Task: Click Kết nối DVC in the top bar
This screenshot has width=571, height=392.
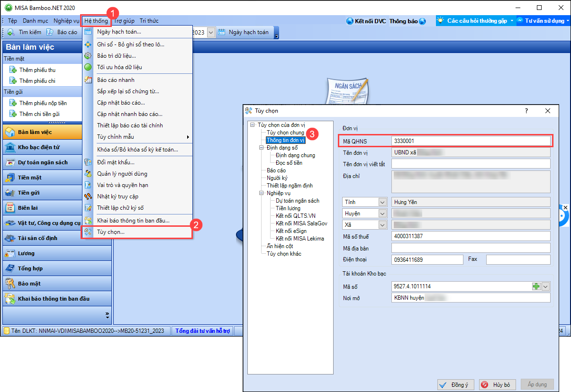Action: [x=366, y=21]
